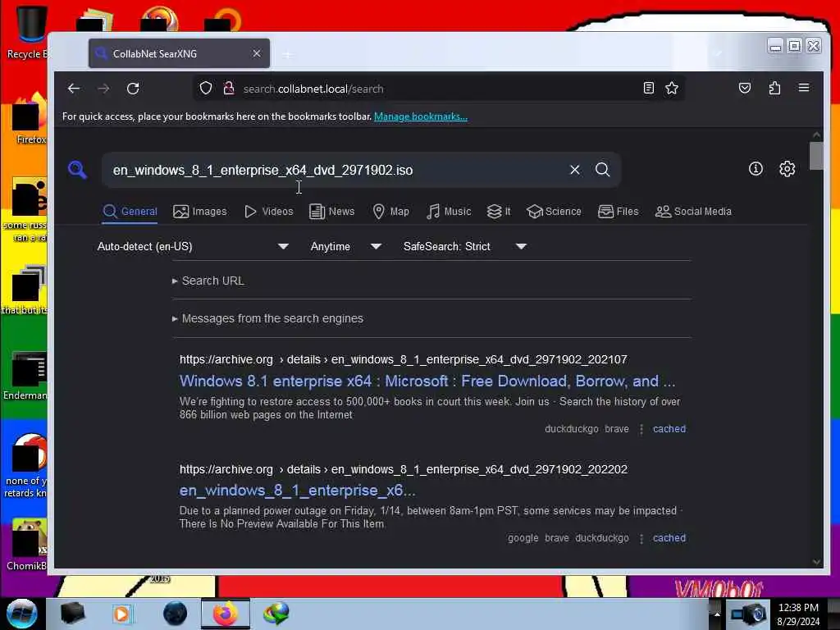Switch to the It category

(499, 212)
